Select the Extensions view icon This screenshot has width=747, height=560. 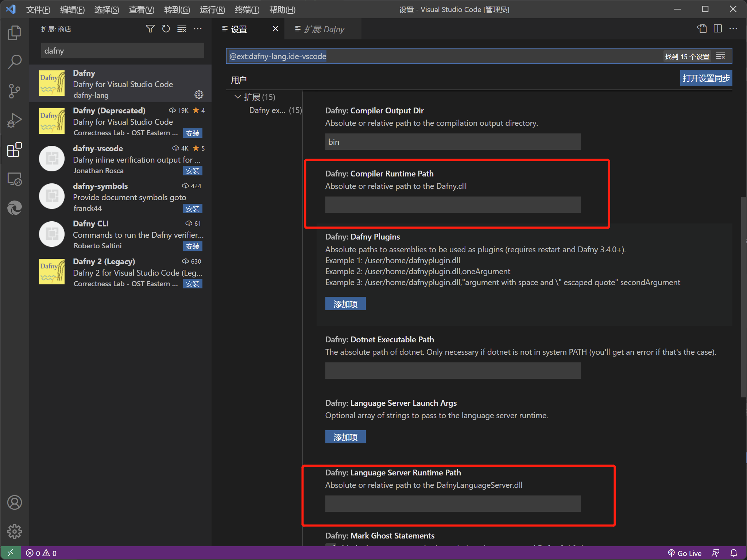click(15, 149)
